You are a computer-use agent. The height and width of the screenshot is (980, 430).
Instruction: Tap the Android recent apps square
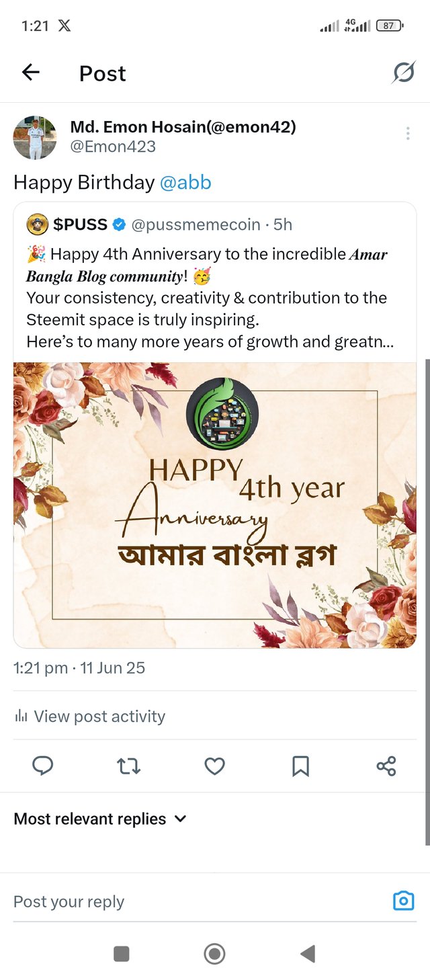(122, 953)
